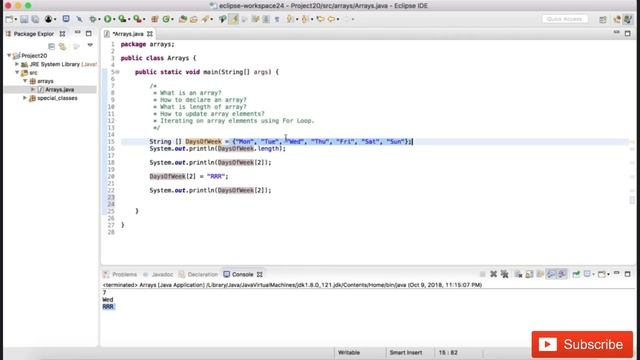The height and width of the screenshot is (360, 640).
Task: Open the Debug dropdown arrow
Action: (99, 20)
